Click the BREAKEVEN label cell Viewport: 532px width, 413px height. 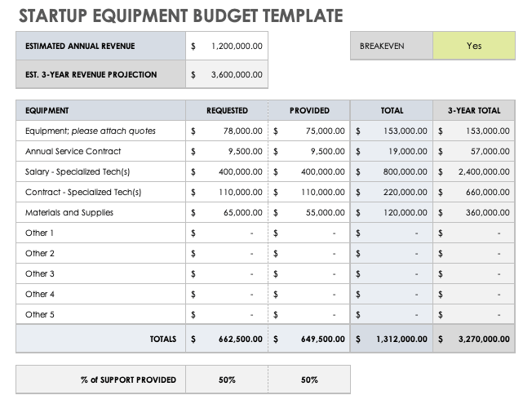point(392,46)
